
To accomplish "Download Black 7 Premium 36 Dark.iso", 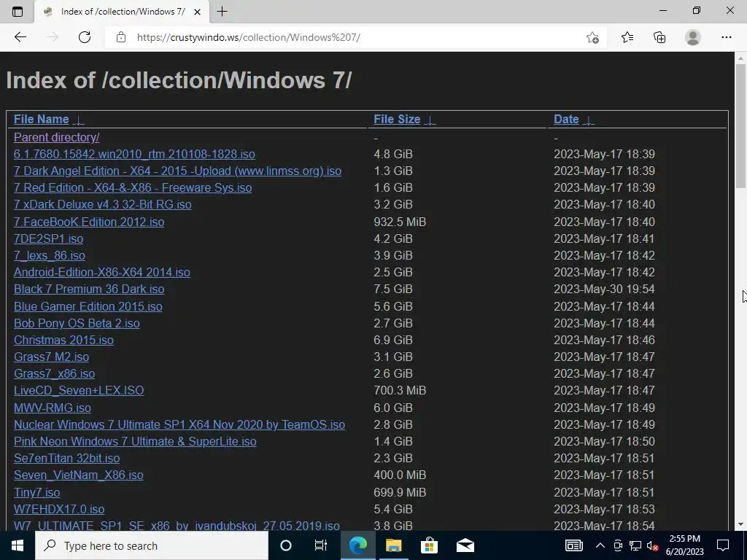I will coord(89,289).
